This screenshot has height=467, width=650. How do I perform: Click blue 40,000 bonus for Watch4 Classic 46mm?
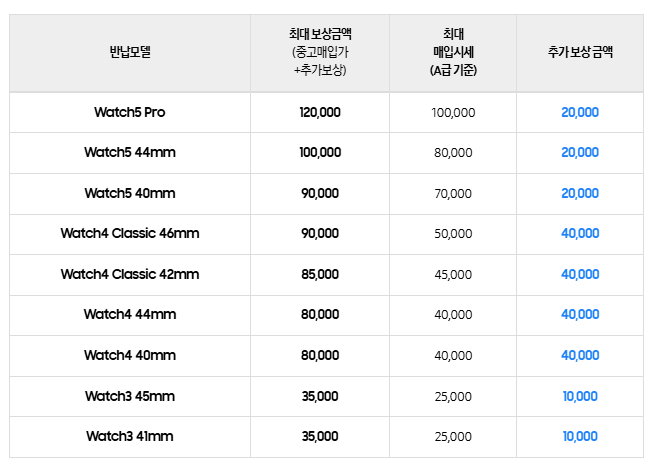point(580,233)
